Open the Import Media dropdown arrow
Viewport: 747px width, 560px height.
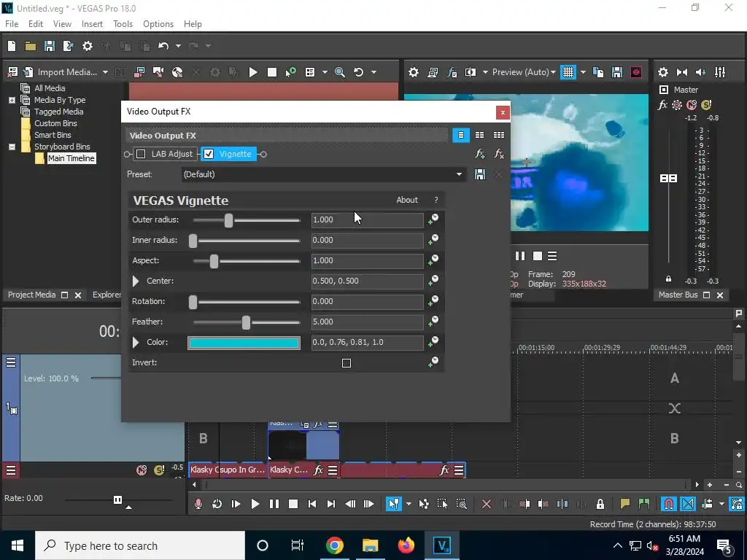[x=105, y=72]
